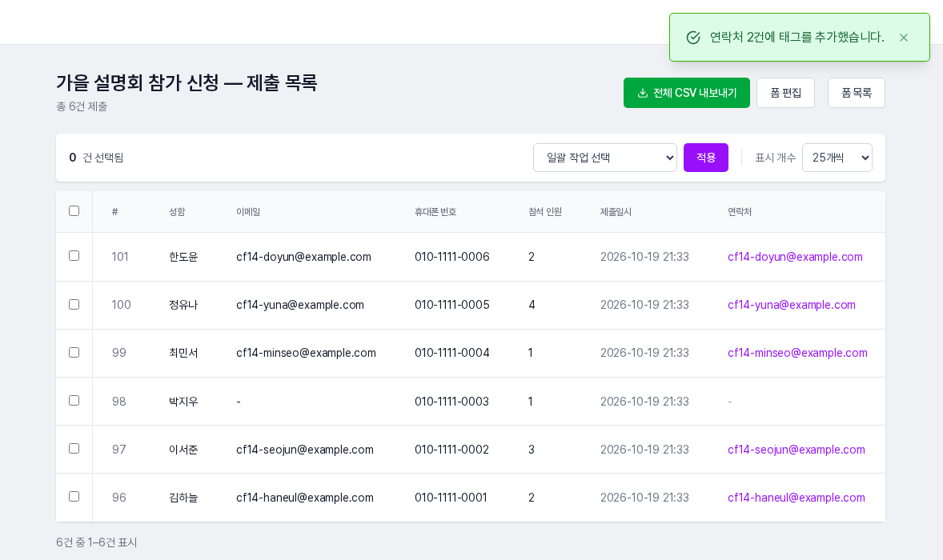Click the 휴대폰 번호 column header
Image resolution: width=943 pixels, height=560 pixels.
click(x=435, y=211)
